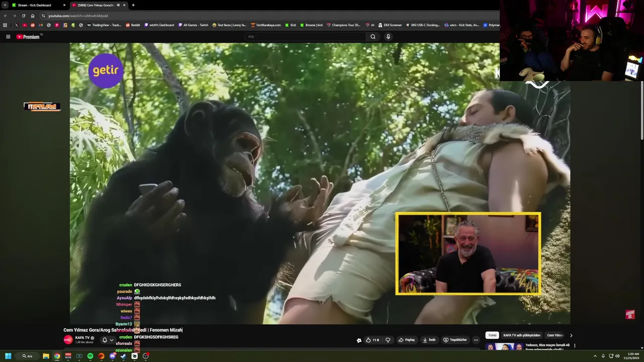The height and width of the screenshot is (362, 644).
Task: Share the video with the Paylaş button
Action: (407, 340)
